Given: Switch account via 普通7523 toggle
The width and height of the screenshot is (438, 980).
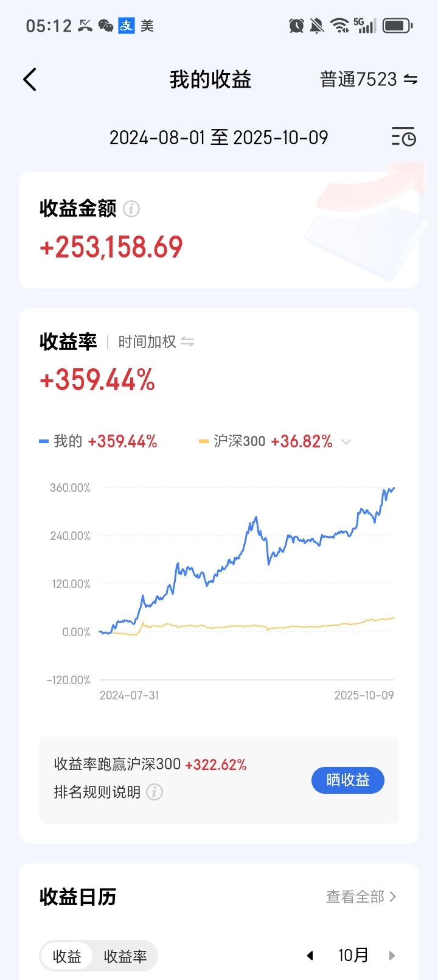Looking at the screenshot, I should pos(369,80).
